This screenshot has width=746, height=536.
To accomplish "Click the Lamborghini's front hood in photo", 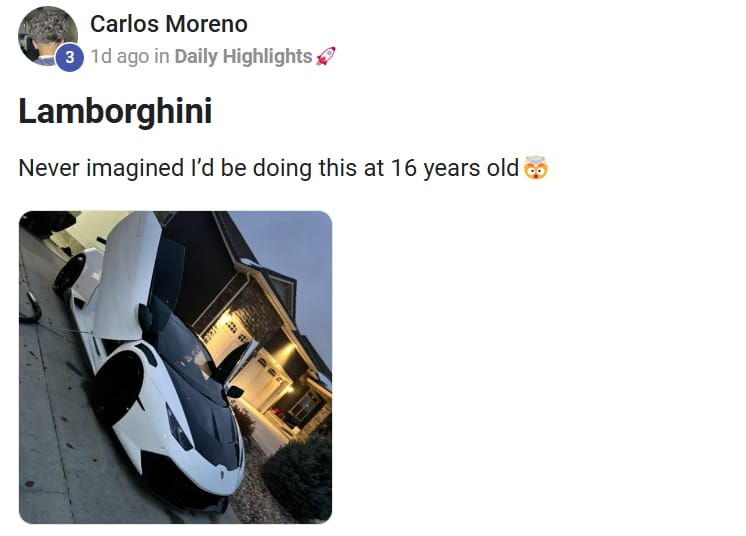I will tap(207, 430).
